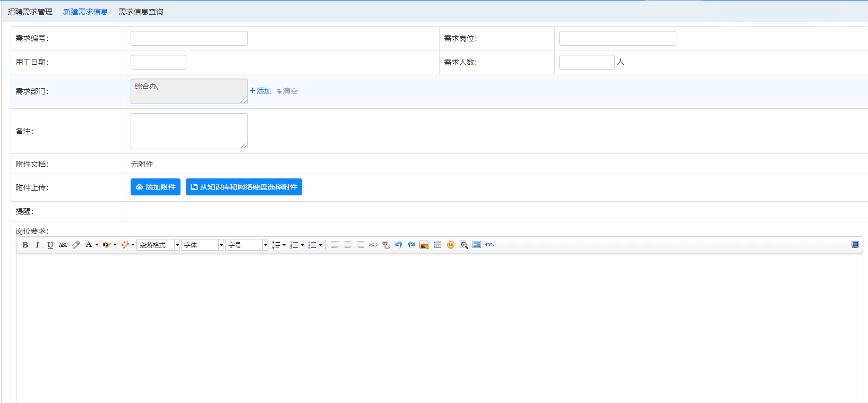
Task: Open the 字体 font dropdown
Action: click(203, 245)
